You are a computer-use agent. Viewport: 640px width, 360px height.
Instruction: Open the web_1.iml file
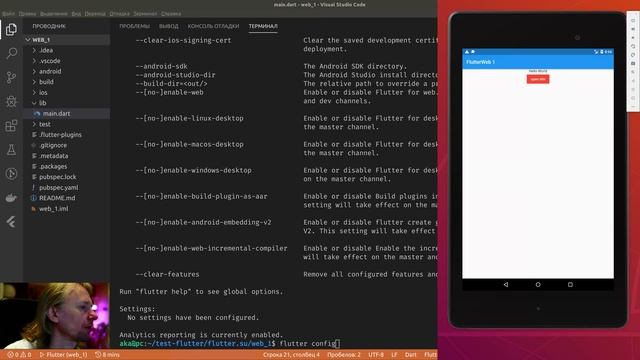coord(67,209)
